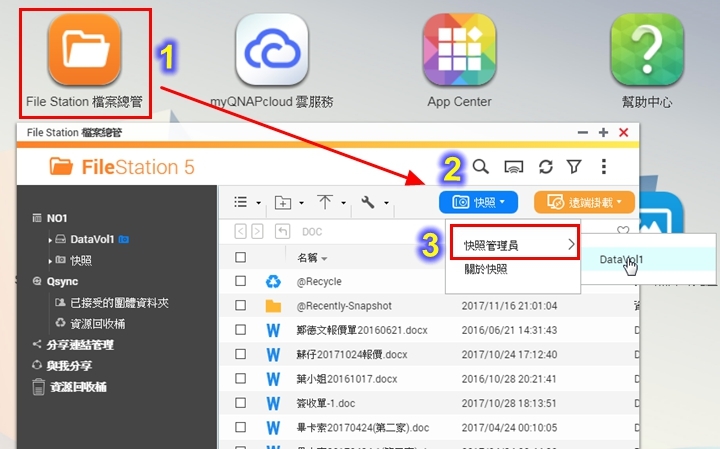The width and height of the screenshot is (720, 449).
Task: Expand the DataVol1 tree node
Action: 50,240
